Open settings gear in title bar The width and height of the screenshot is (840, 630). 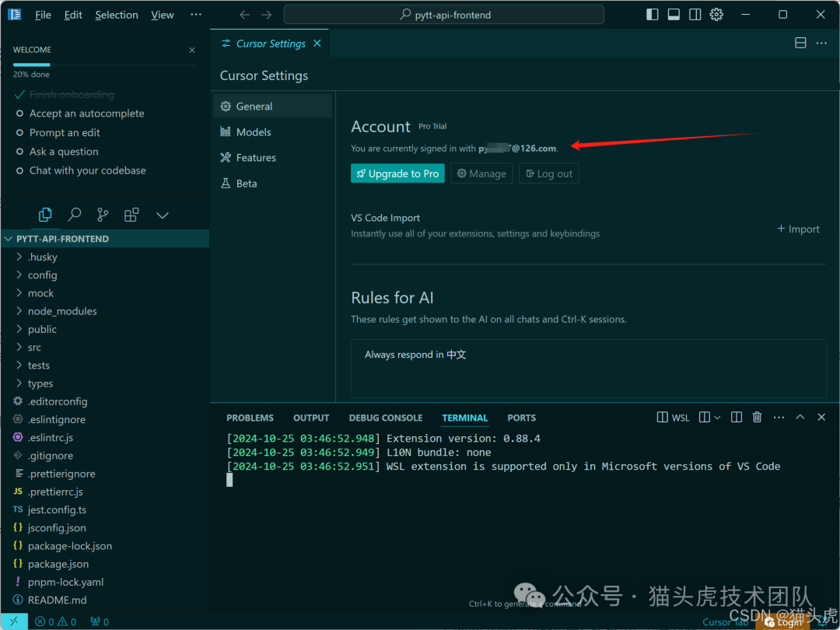point(716,15)
